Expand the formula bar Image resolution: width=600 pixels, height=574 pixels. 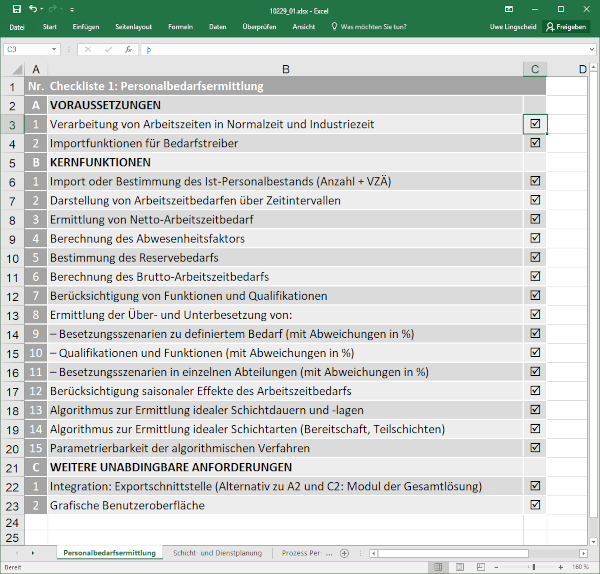[x=590, y=49]
